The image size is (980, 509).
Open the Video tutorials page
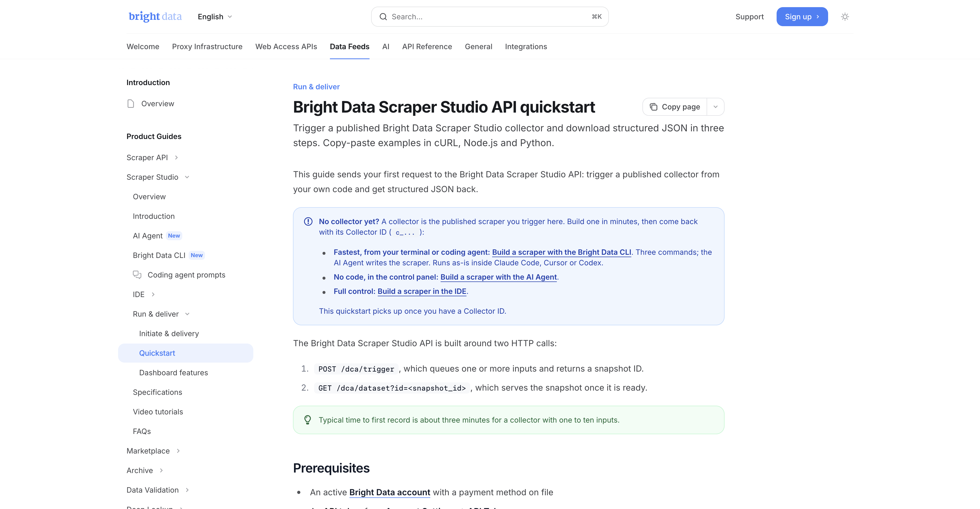coord(158,412)
